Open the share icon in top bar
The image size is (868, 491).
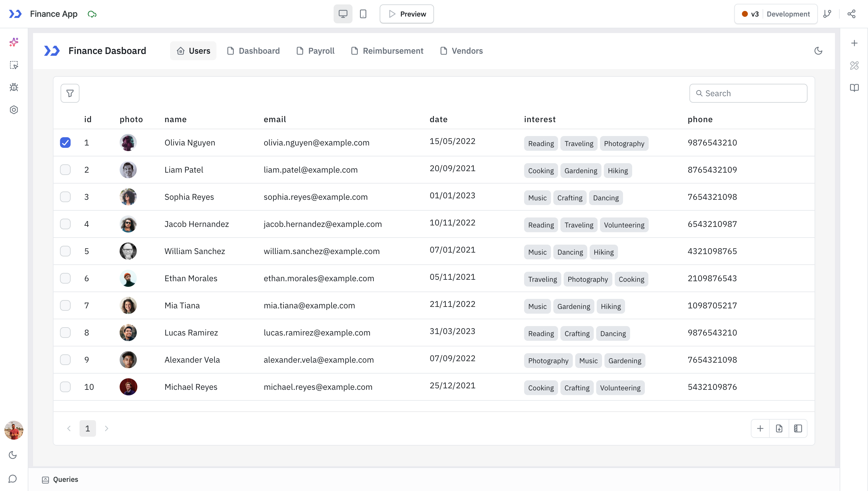point(851,14)
